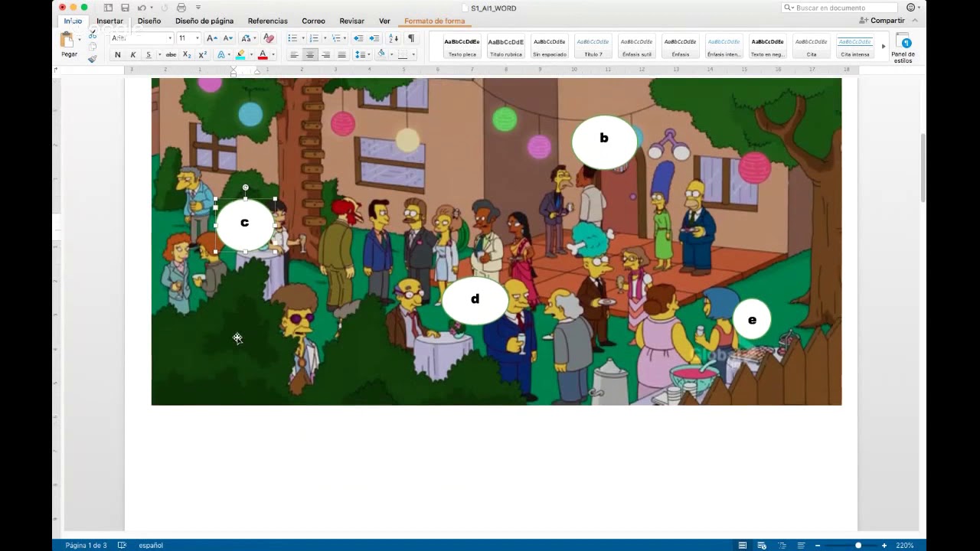Toggle bold N formatting
This screenshot has width=980, height=551.
(x=117, y=55)
